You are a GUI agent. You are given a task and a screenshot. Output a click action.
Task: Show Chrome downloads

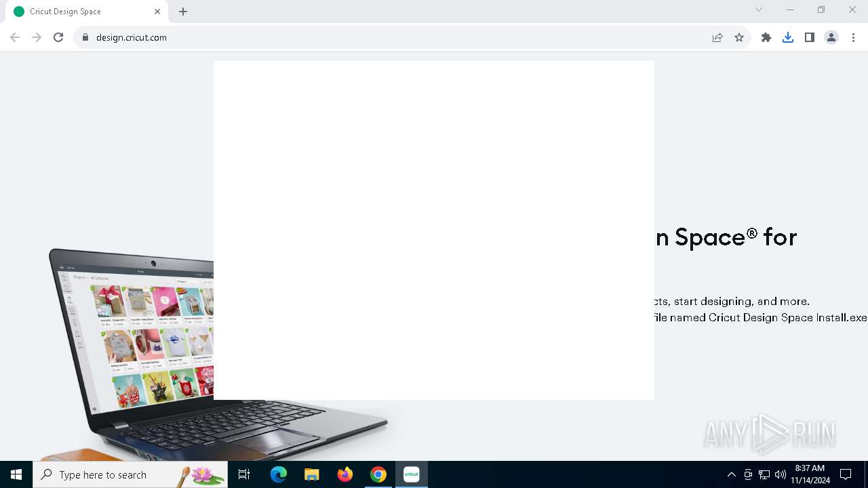coord(788,37)
